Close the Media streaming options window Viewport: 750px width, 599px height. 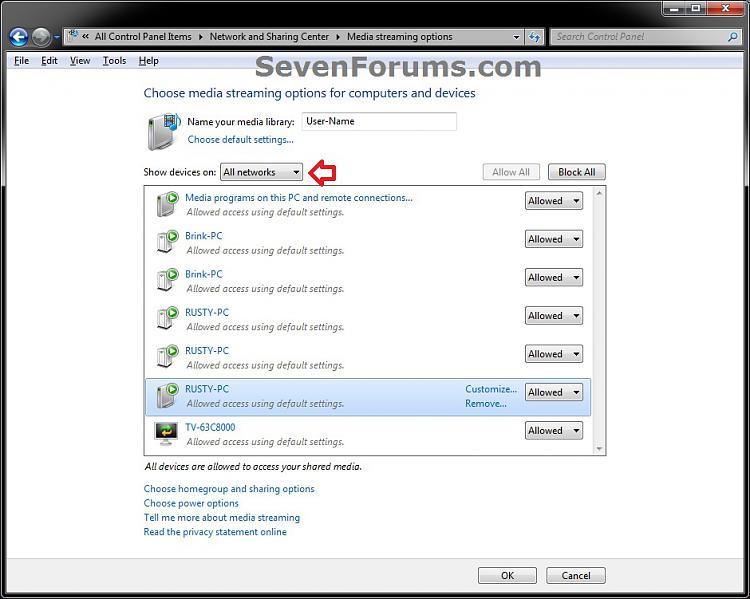[726, 8]
